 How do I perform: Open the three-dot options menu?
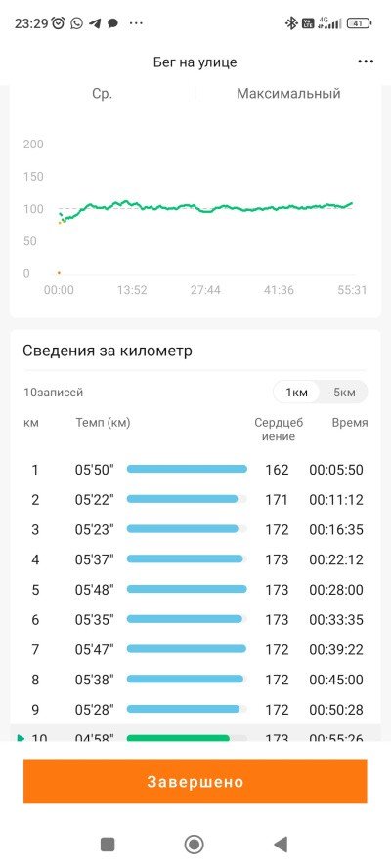point(366,62)
